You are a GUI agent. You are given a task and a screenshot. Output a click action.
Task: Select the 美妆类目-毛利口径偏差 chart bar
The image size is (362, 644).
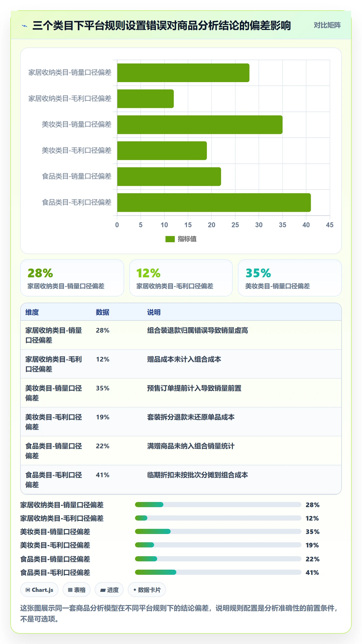162,151
